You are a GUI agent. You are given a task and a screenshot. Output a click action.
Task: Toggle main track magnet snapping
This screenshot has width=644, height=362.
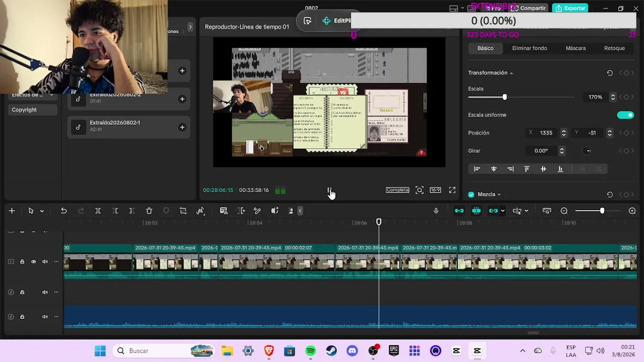click(459, 211)
